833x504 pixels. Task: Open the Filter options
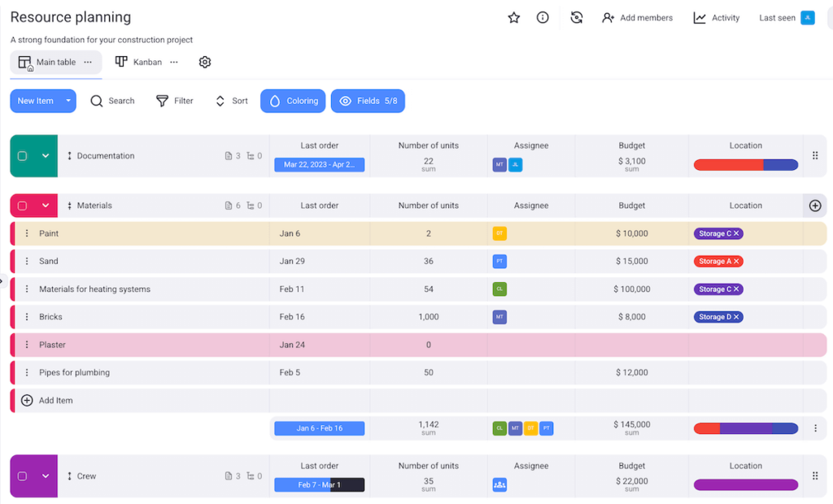[174, 101]
